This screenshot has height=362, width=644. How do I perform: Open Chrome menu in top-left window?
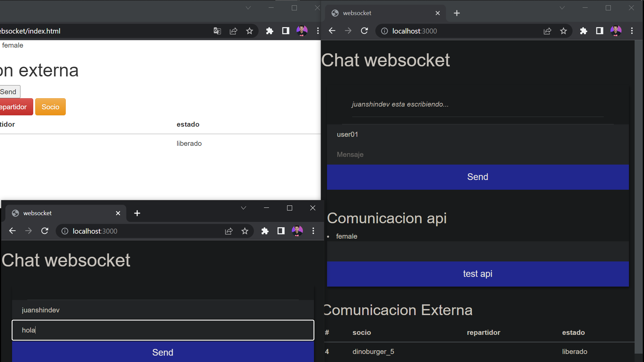click(318, 31)
